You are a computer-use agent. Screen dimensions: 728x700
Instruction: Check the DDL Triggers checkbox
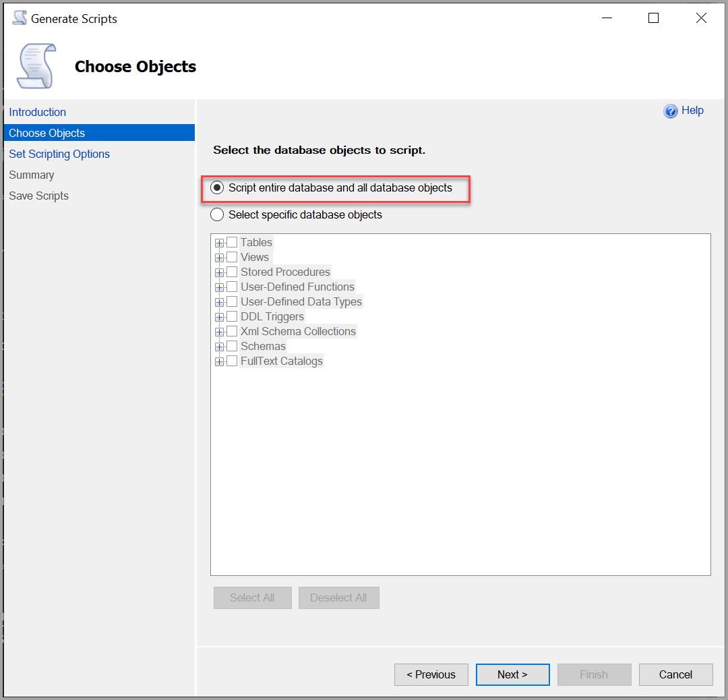tap(232, 316)
